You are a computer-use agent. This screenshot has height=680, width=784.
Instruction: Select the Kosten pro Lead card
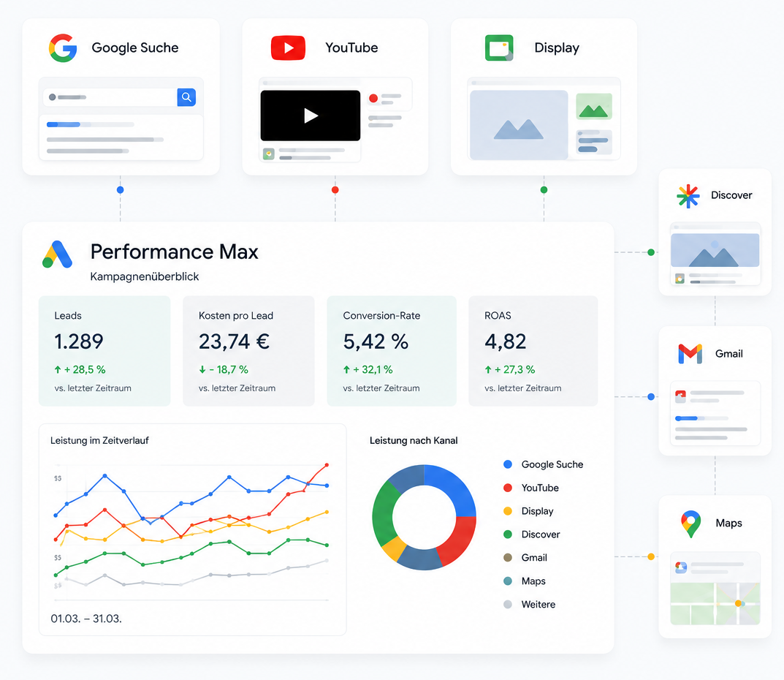pos(248,351)
